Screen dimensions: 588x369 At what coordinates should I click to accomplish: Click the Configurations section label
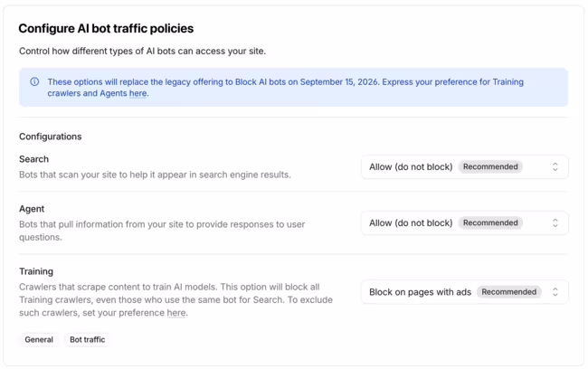[x=51, y=137]
